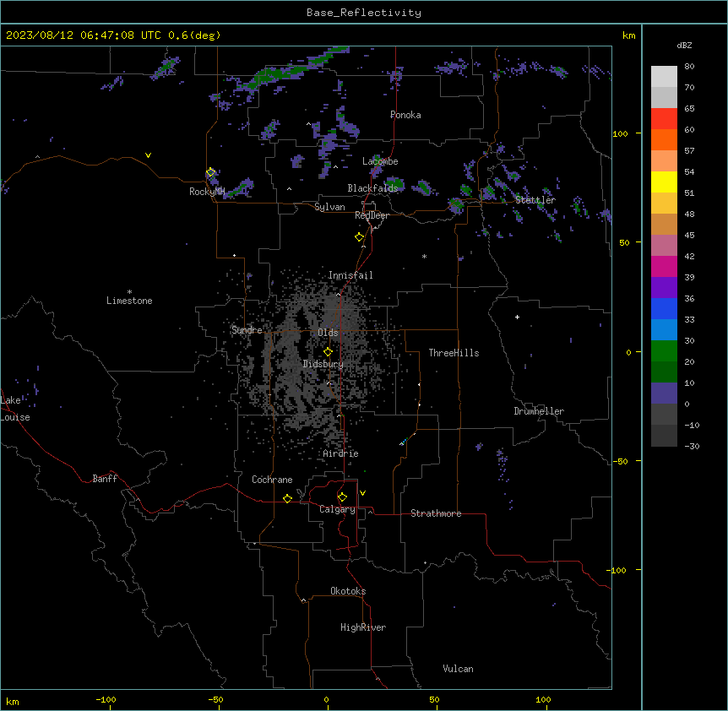The height and width of the screenshot is (711, 728).
Task: Click the asterisk marker above Limestone
Action: coord(129,292)
